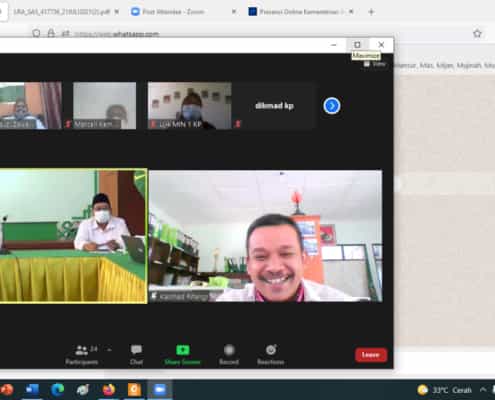Expand the caret next to Participants
The image size is (495, 400).
pyautogui.click(x=109, y=349)
